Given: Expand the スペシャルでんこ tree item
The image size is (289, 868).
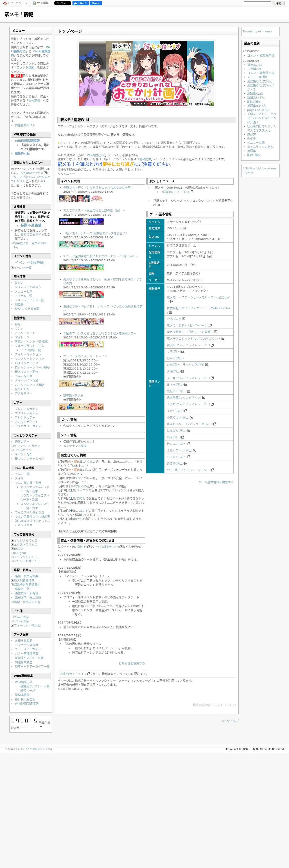Looking at the screenshot, I should pyautogui.click(x=12, y=557).
